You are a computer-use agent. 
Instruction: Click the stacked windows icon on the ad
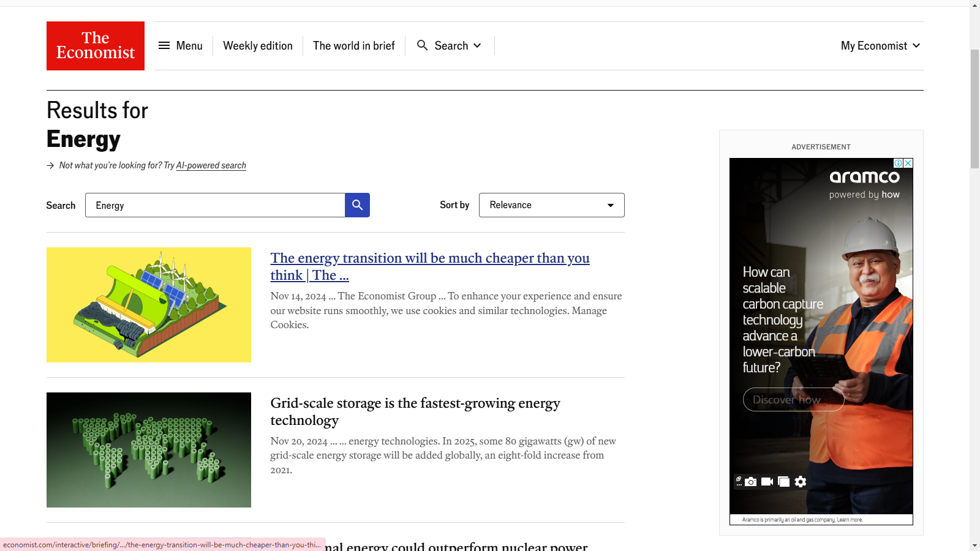(783, 482)
